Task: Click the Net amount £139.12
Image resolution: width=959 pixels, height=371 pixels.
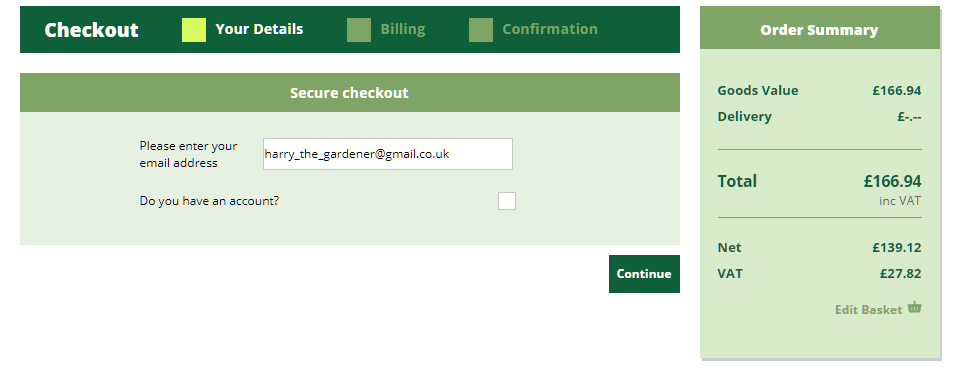Action: (897, 248)
